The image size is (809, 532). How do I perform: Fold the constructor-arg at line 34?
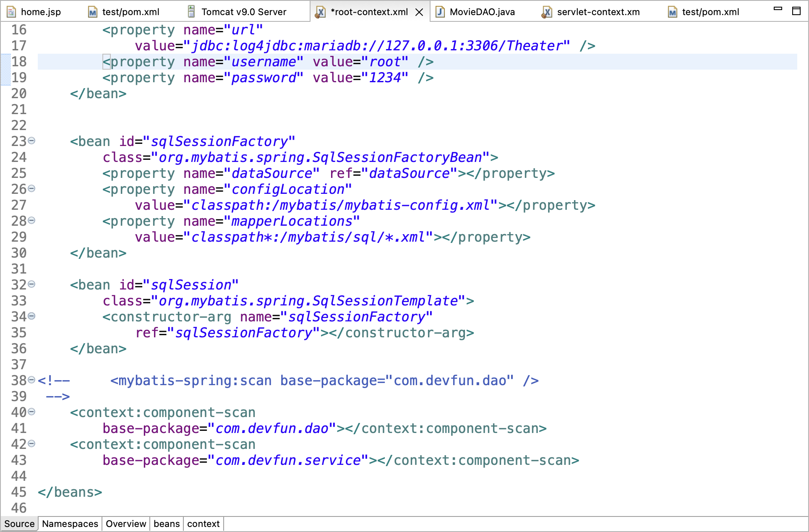pyautogui.click(x=31, y=316)
